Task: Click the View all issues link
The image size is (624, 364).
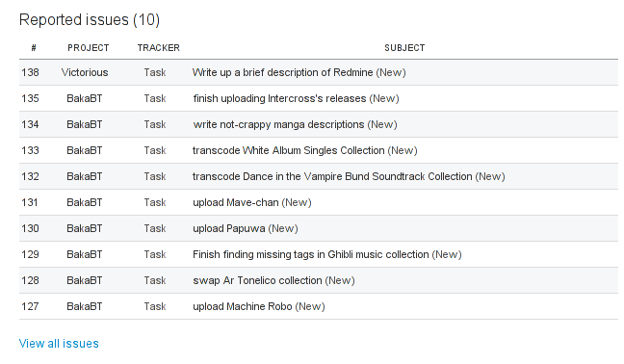Action: (x=59, y=344)
